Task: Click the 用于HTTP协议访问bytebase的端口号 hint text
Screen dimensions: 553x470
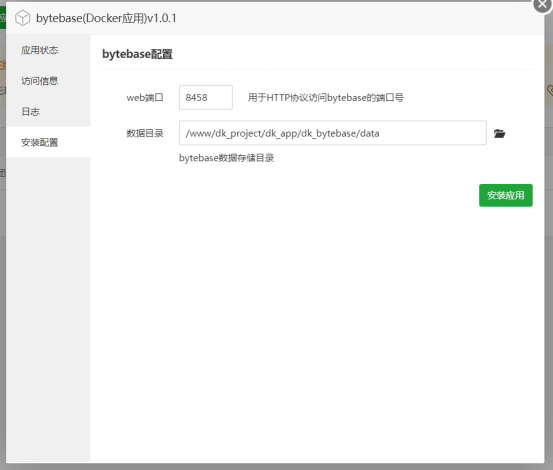Action: point(326,97)
